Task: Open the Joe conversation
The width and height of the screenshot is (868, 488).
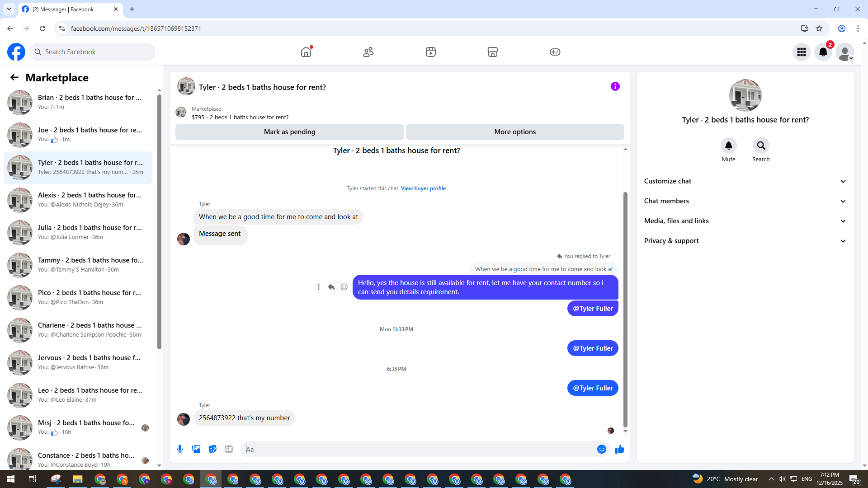Action: point(78,135)
